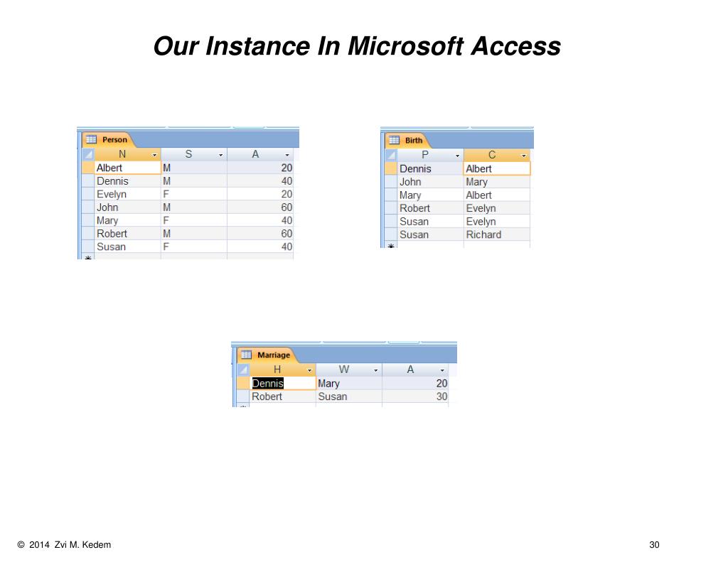The image size is (728, 562).
Task: Open the A column dropdown in Person
Action: (287, 155)
